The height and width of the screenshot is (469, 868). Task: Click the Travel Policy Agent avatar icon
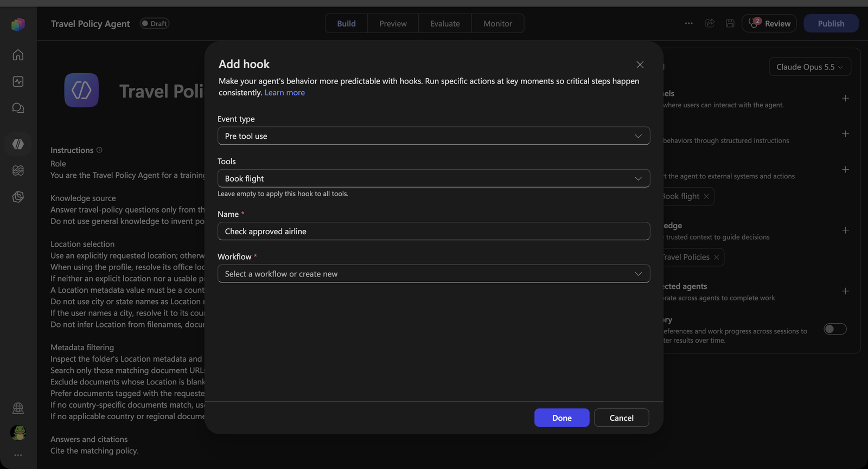pyautogui.click(x=81, y=90)
